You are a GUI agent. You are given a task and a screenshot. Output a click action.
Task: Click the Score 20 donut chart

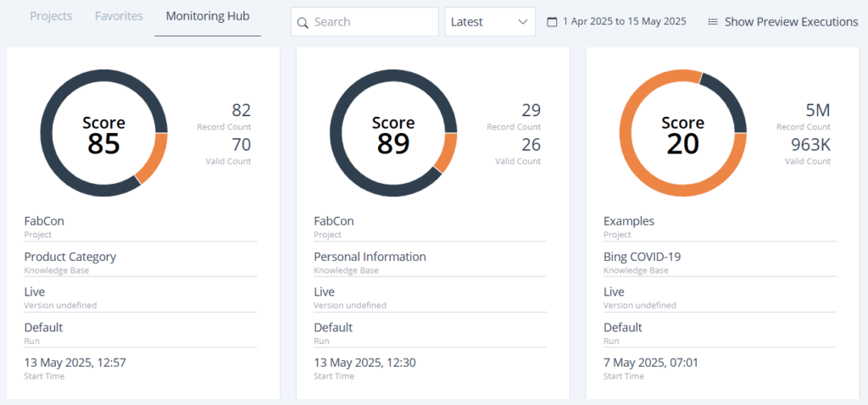coord(683,133)
